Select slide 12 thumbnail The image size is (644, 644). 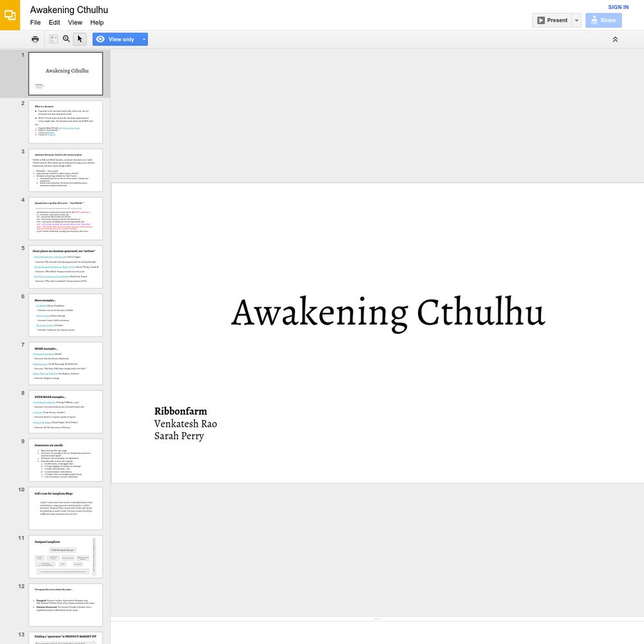(x=66, y=605)
